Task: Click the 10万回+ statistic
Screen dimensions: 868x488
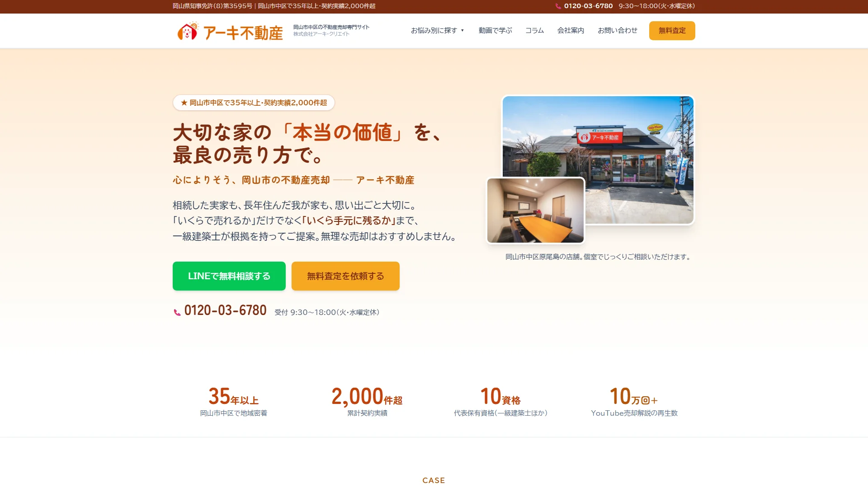Action: pos(634,396)
